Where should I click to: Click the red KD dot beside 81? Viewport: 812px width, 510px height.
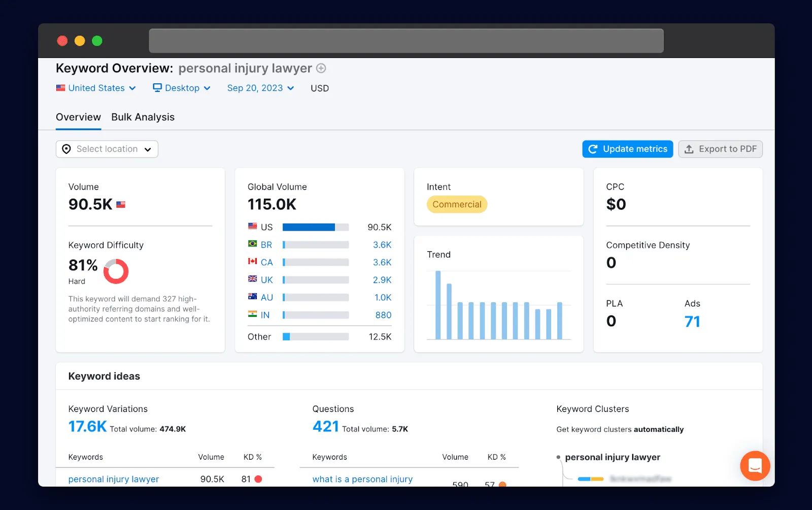coord(258,479)
